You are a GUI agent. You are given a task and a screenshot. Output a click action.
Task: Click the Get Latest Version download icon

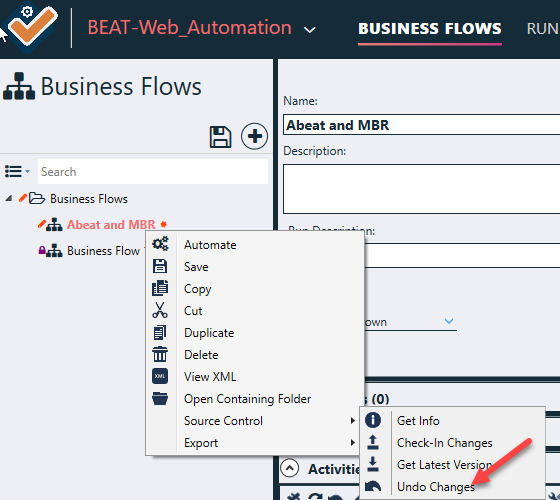coord(373,464)
